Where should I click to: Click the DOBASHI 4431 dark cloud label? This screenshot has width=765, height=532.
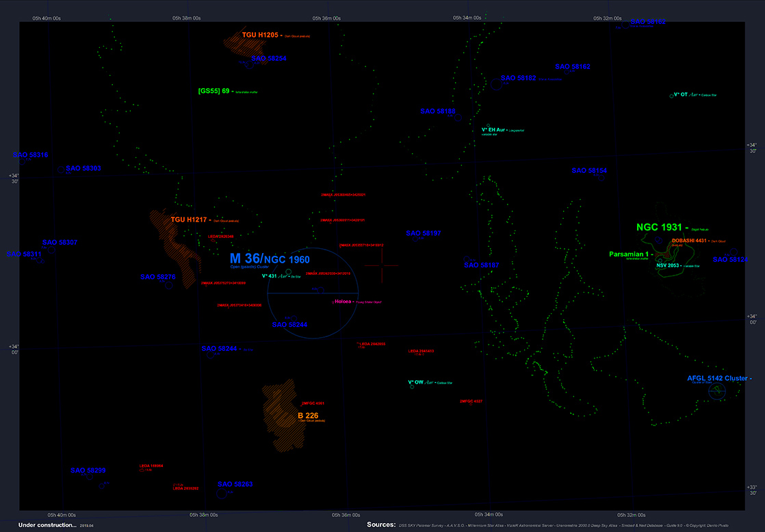tap(688, 241)
